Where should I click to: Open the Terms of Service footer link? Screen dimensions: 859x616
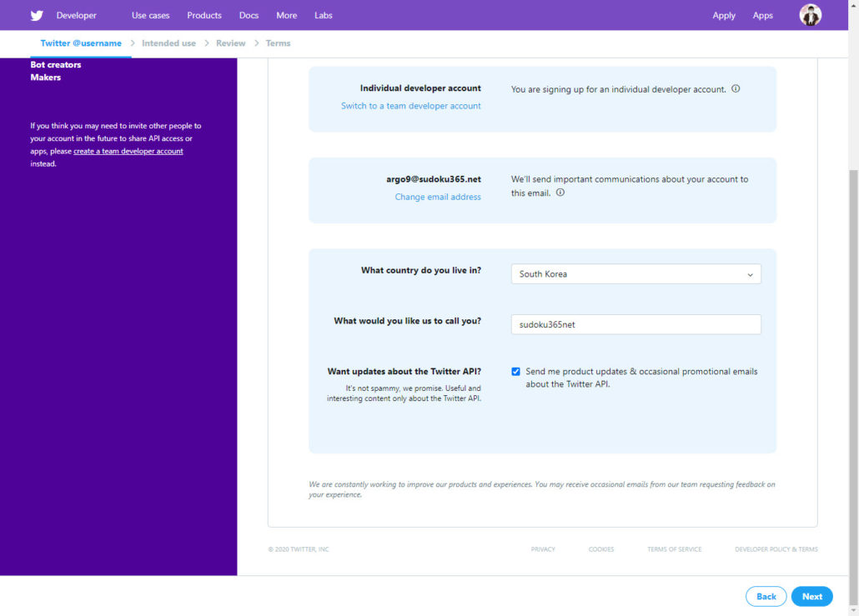point(675,549)
